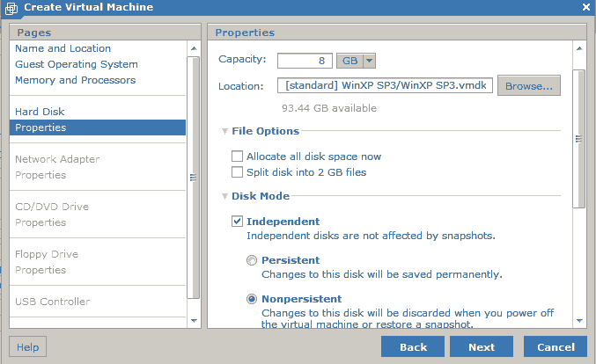Enable Allocate all disk space now
Image resolution: width=596 pixels, height=364 pixels.
(237, 157)
